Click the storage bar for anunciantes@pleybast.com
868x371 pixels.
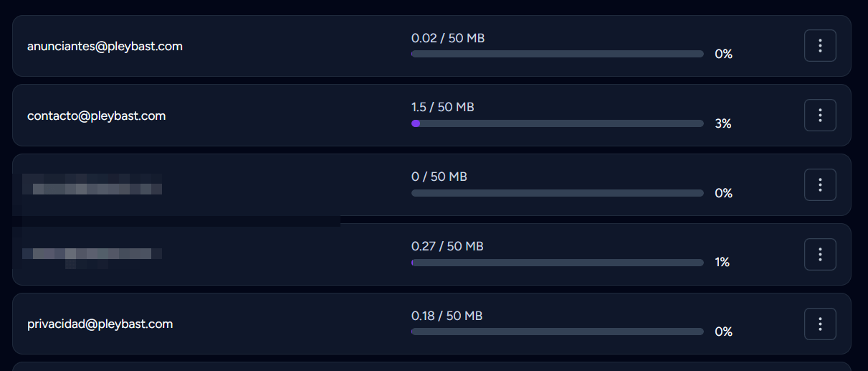557,54
